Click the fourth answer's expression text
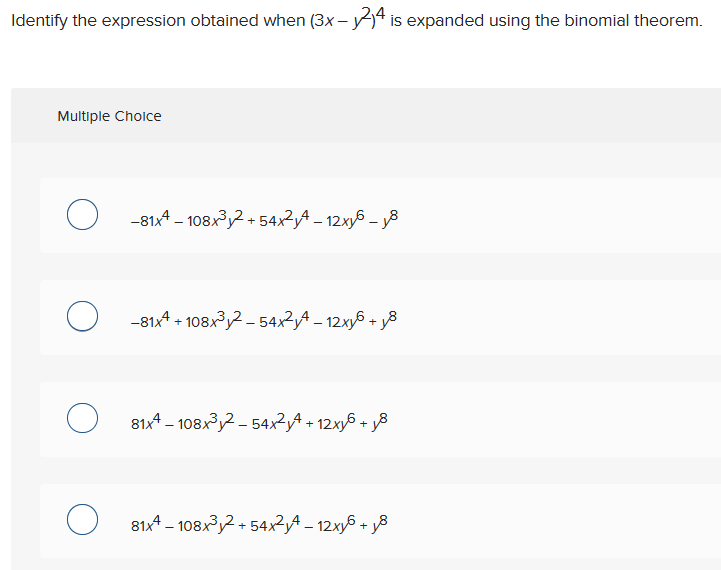Viewport: 721px width, 570px height. [x=259, y=524]
